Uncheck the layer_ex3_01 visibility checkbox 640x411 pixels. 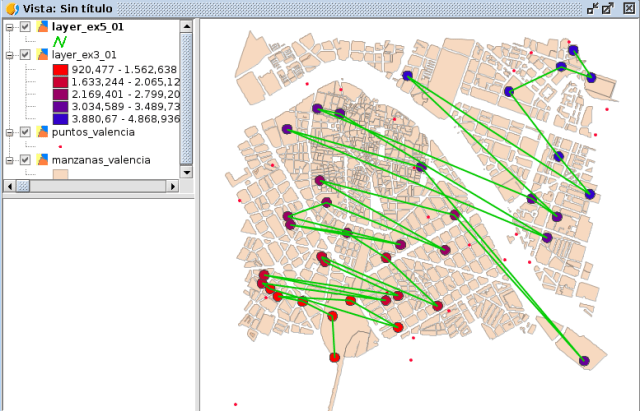tap(25, 55)
